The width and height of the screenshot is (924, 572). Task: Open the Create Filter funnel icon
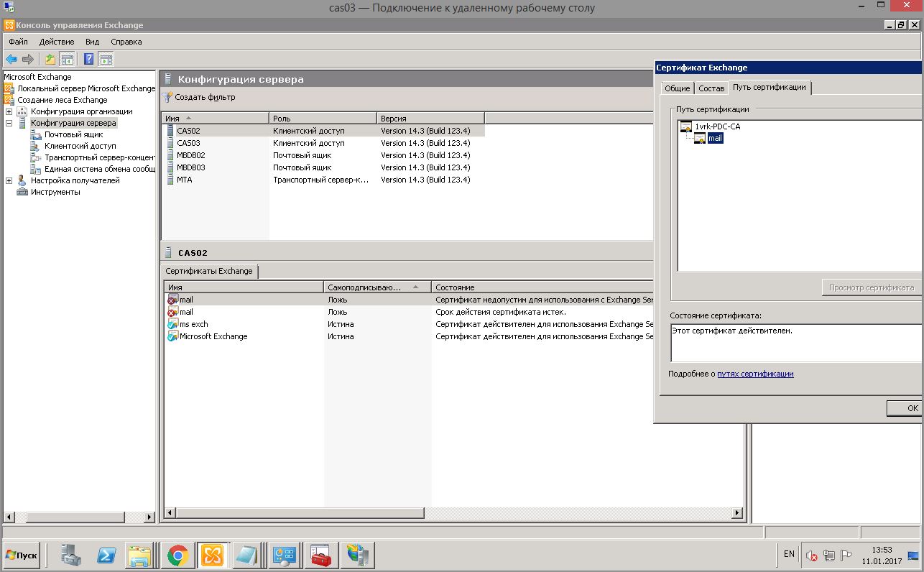tap(167, 97)
